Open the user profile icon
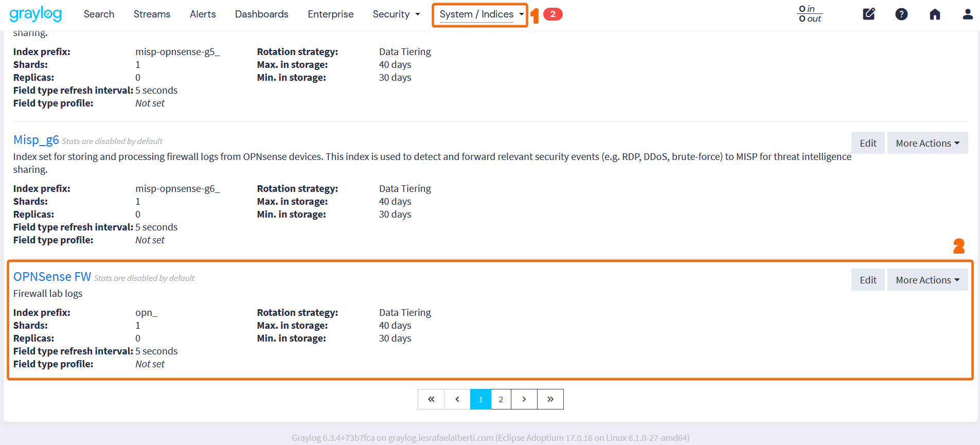Viewport: 980px width, 445px height. pos(968,14)
